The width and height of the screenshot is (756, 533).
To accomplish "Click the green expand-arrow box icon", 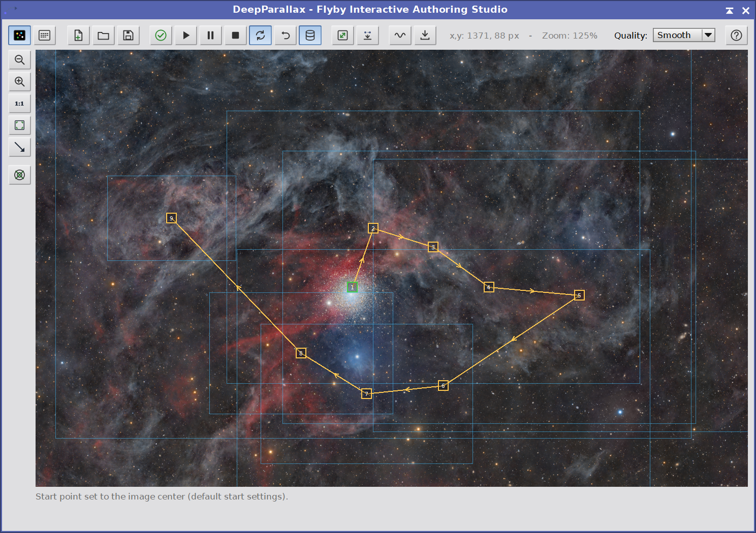I will (342, 36).
